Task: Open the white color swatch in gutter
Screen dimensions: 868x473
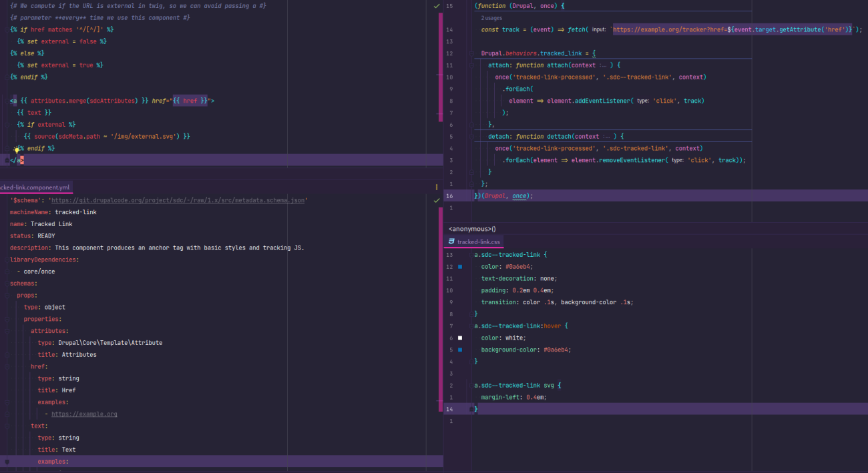Action: pyautogui.click(x=459, y=338)
